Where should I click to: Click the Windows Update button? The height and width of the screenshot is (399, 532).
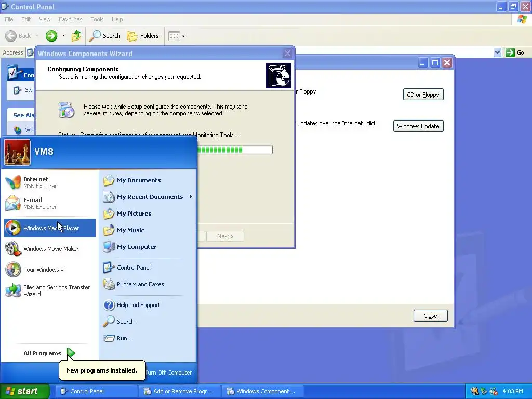click(x=418, y=126)
